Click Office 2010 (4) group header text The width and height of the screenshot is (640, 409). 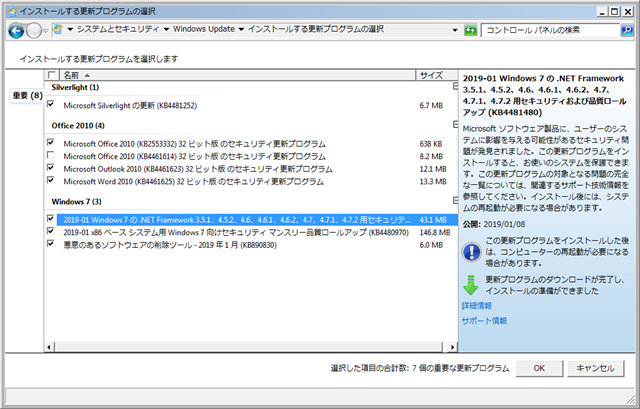pyautogui.click(x=78, y=126)
